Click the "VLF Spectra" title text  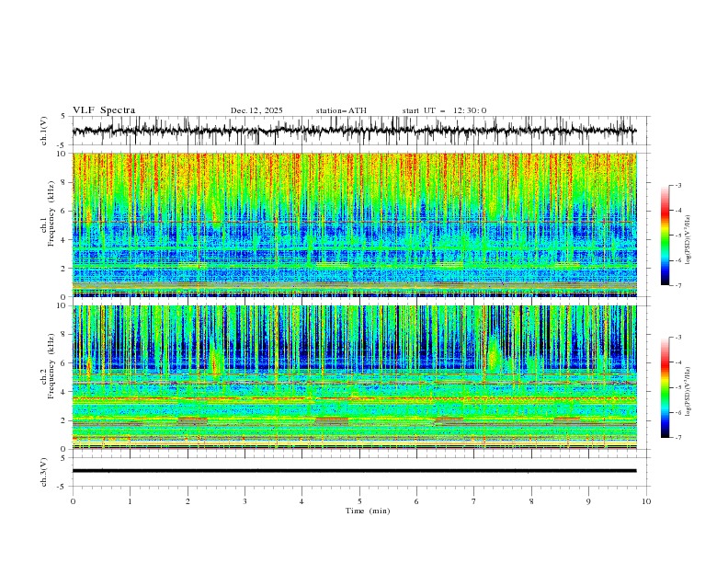point(104,110)
